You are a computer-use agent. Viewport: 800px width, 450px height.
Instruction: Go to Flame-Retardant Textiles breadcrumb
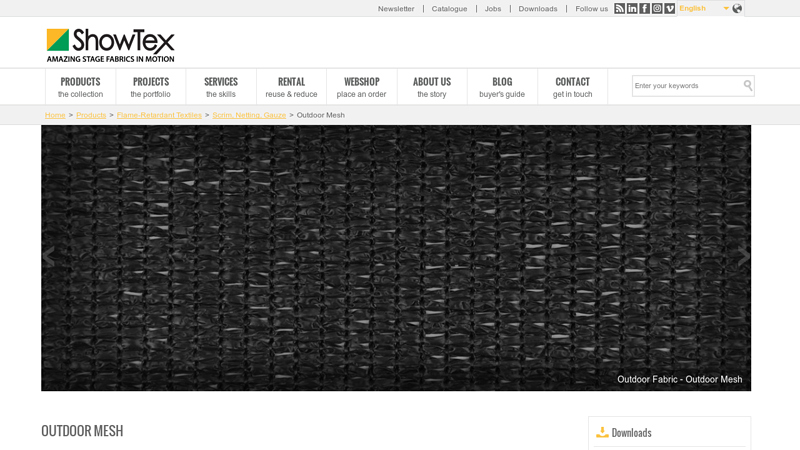(x=159, y=115)
